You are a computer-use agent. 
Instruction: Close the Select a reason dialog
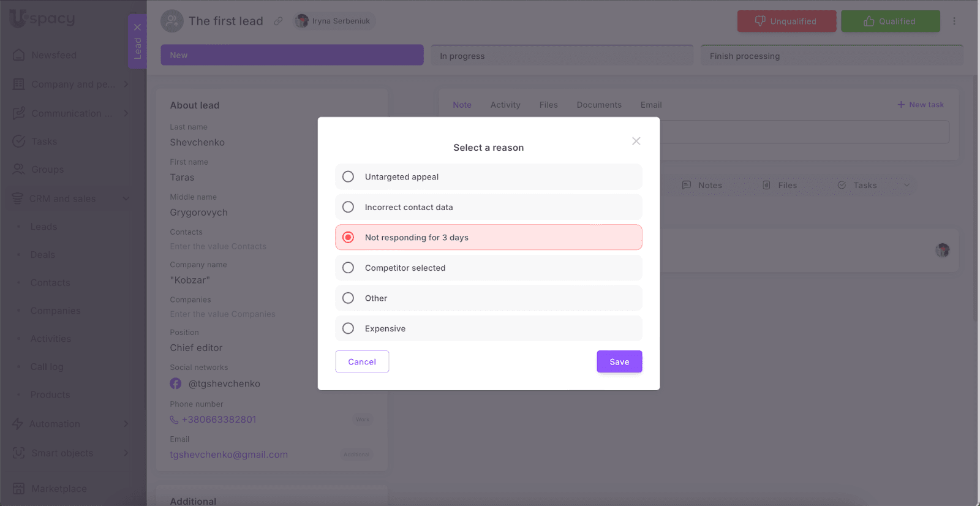pyautogui.click(x=636, y=141)
